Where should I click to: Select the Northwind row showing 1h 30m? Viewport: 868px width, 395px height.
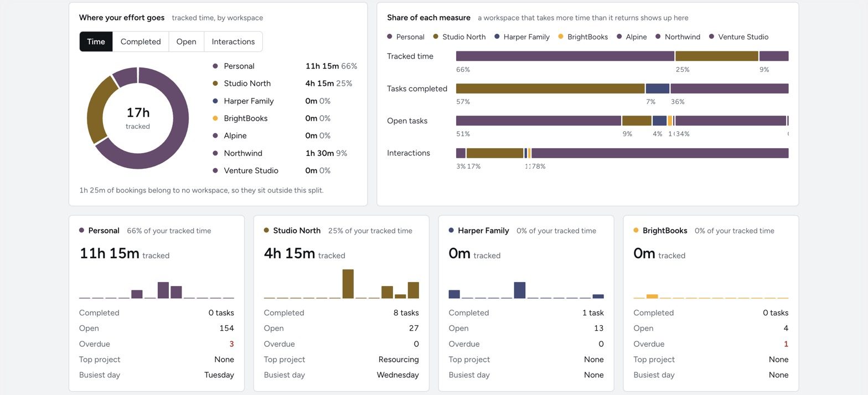tap(285, 153)
